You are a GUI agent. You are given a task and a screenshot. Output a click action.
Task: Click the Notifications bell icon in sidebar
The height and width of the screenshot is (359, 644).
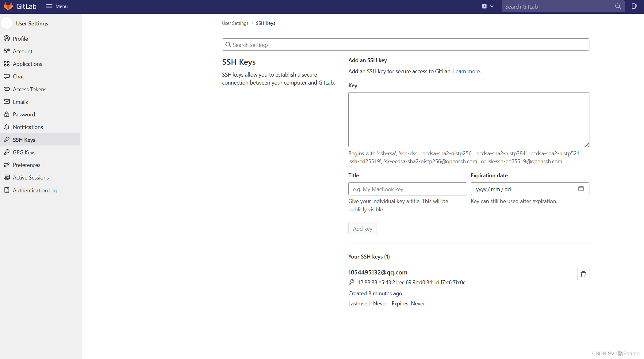7,127
